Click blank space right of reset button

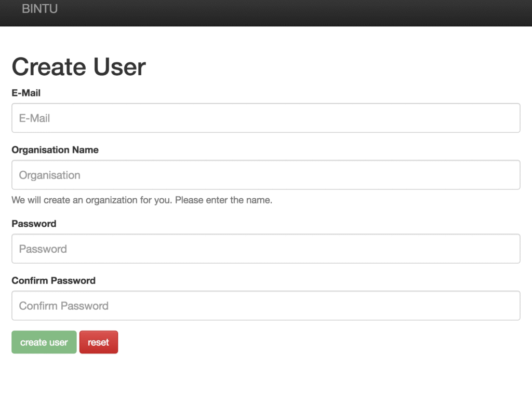(x=312, y=343)
